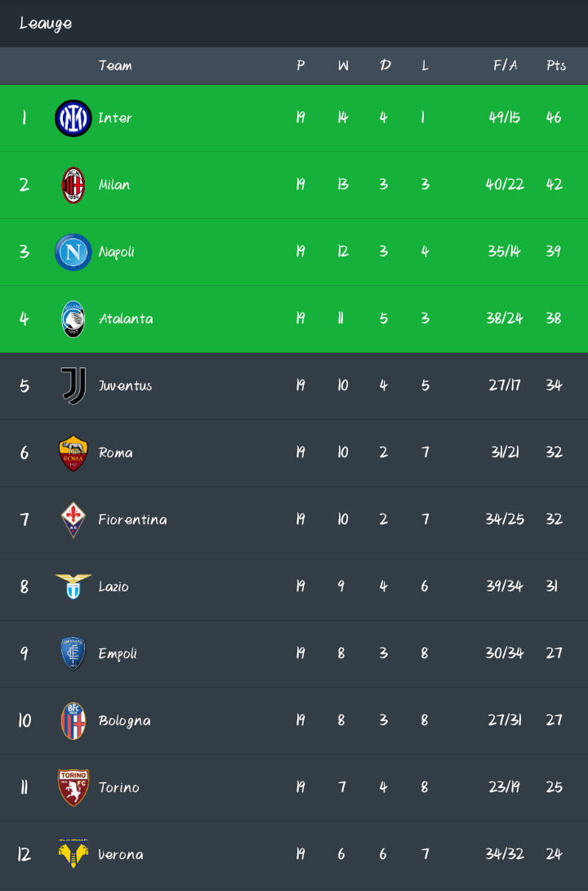The height and width of the screenshot is (891, 588).
Task: Click the Team column header
Action: coord(115,66)
